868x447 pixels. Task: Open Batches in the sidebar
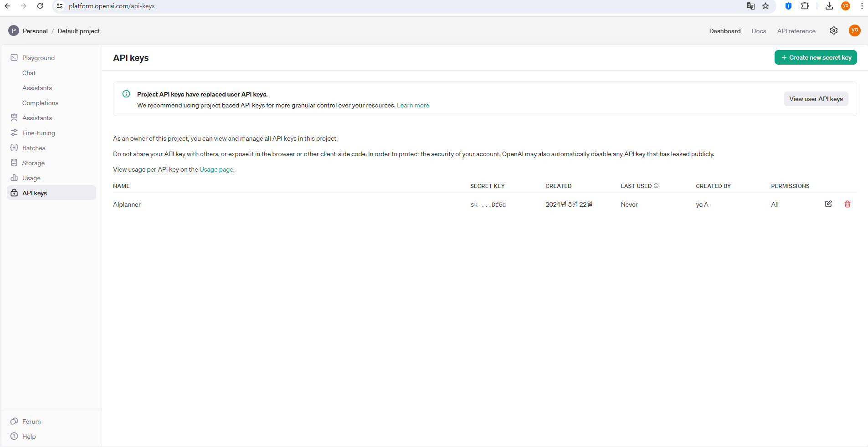34,148
